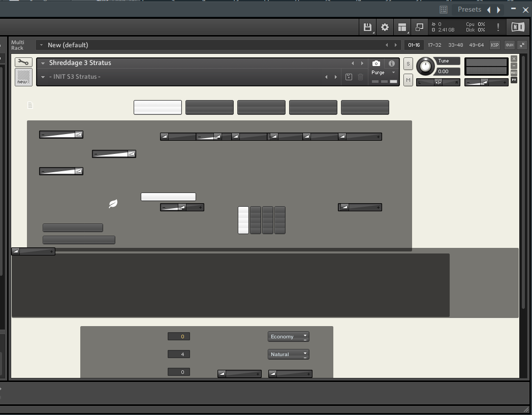This screenshot has width=532, height=415.
Task: Click the small document icon in the instrument body
Action: 30,105
